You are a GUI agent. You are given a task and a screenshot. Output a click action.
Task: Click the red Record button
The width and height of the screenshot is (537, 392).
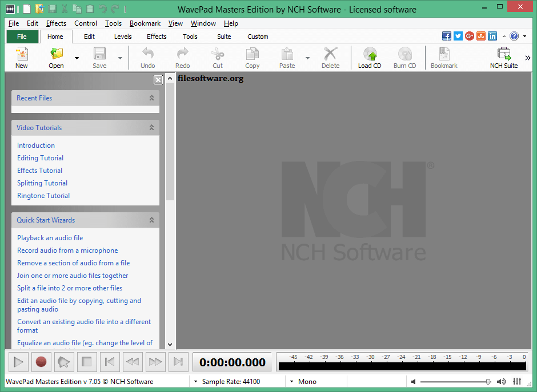coord(41,362)
